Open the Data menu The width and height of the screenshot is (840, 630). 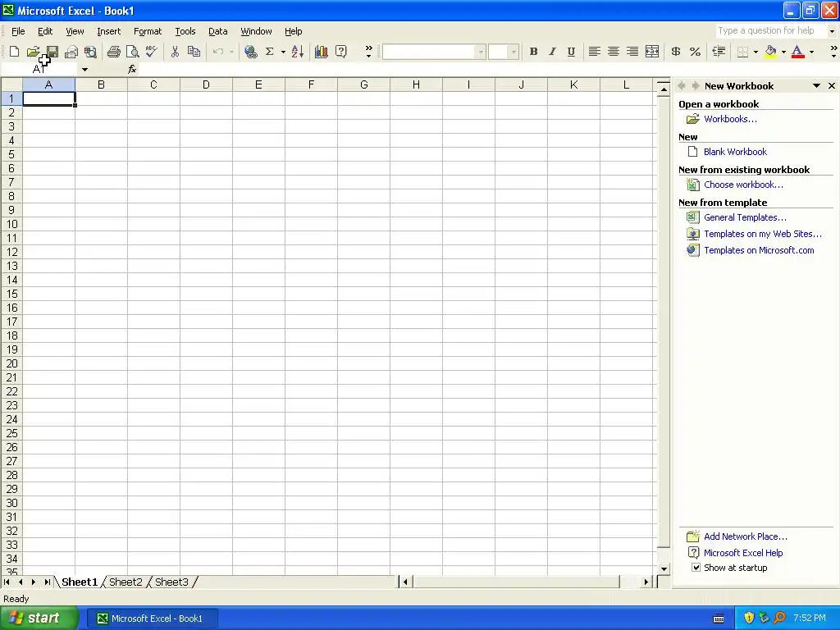[218, 31]
